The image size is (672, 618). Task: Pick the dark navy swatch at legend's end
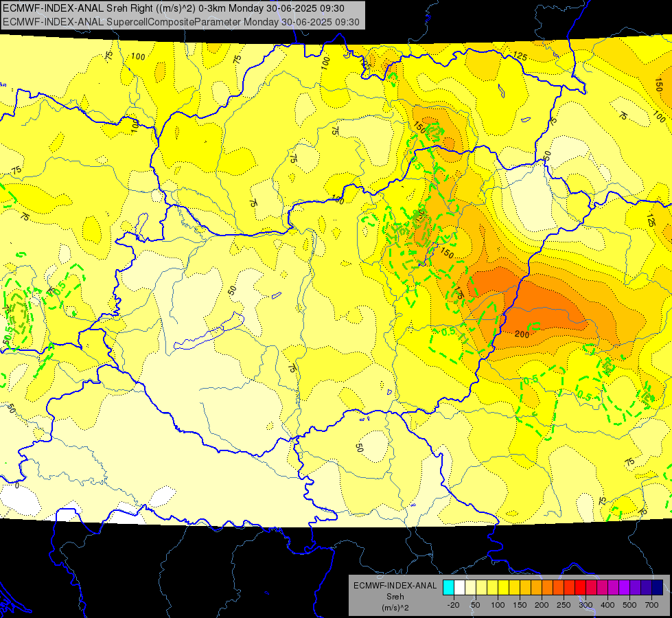click(657, 587)
